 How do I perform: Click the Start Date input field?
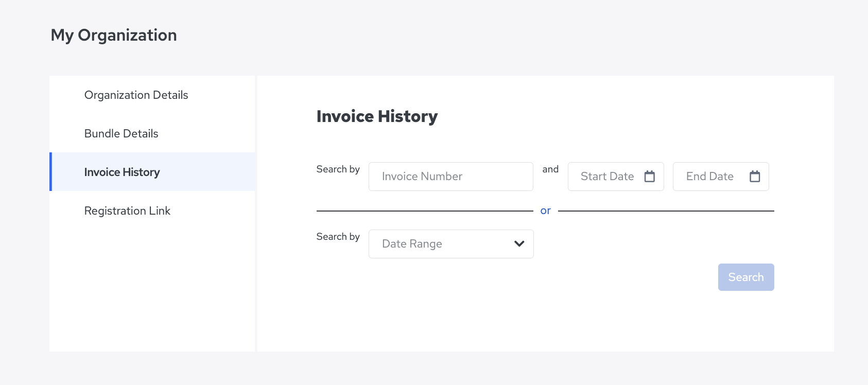click(x=616, y=177)
